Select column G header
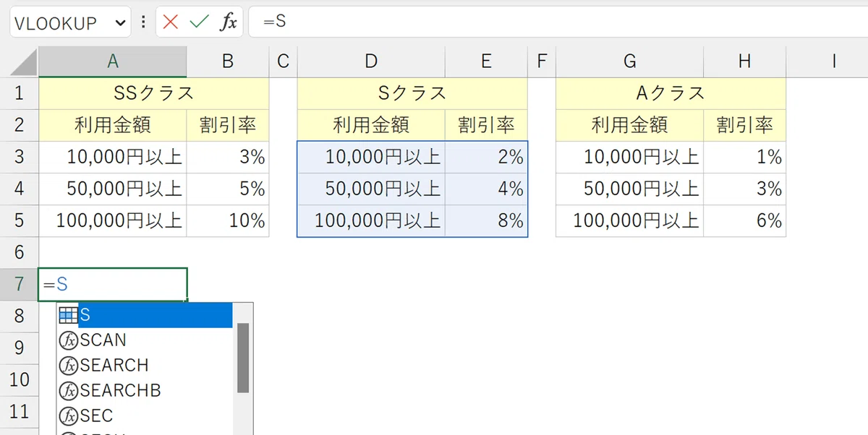The image size is (868, 435). coord(629,62)
